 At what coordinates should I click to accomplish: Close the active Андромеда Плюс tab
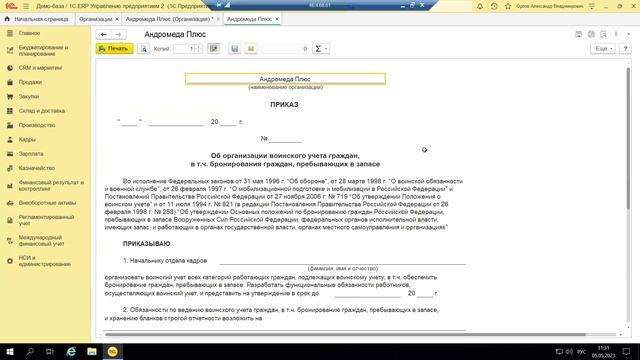pos(277,19)
